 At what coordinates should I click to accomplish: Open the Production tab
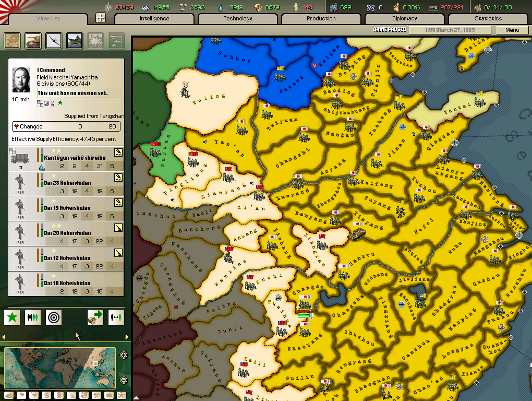(x=321, y=18)
